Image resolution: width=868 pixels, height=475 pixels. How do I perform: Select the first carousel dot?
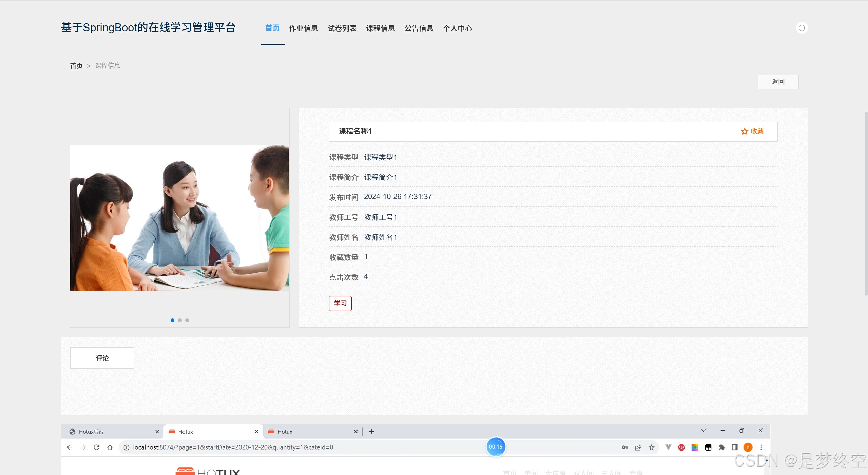pos(172,320)
